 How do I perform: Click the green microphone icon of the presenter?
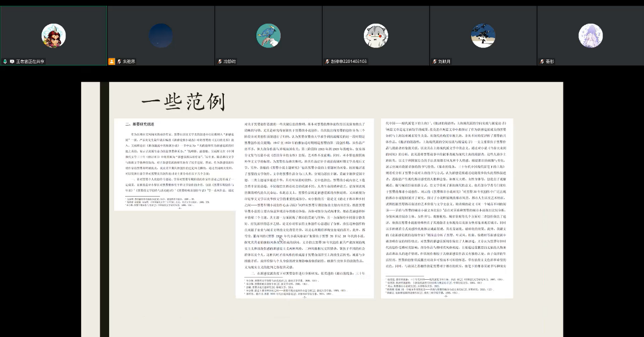(x=5, y=62)
